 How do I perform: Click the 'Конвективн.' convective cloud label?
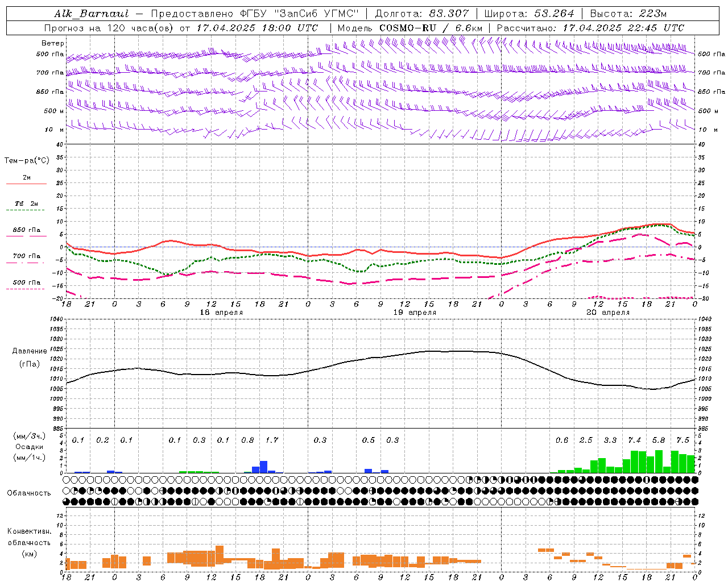(29, 531)
